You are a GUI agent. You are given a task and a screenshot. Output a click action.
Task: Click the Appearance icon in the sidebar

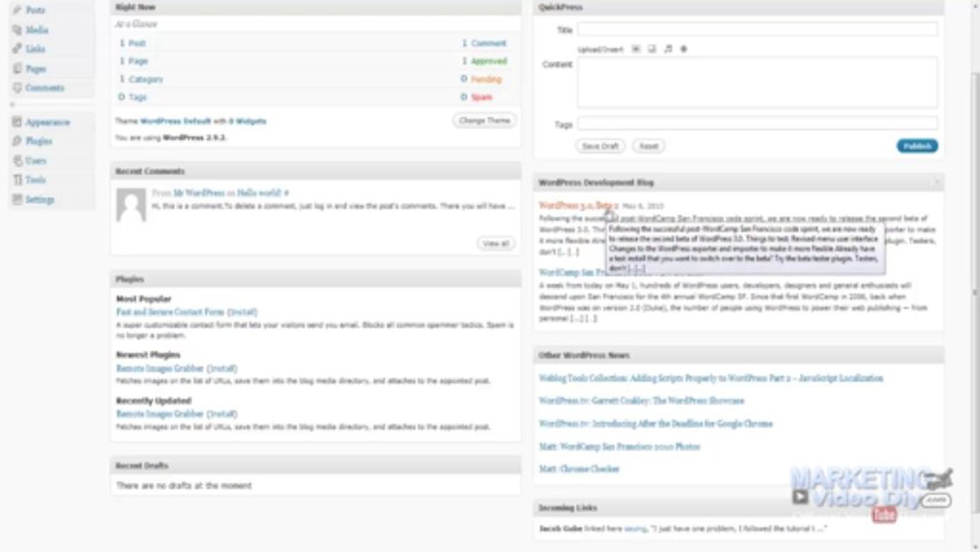point(17,122)
